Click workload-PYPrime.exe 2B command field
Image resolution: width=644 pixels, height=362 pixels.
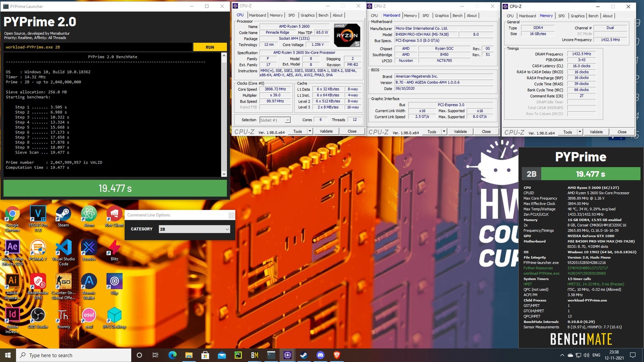pyautogui.click(x=98, y=47)
